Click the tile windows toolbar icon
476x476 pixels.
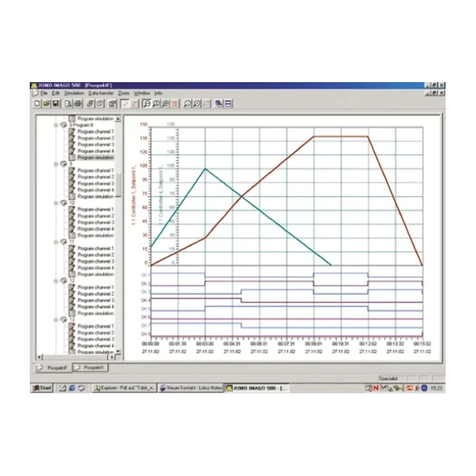click(228, 104)
